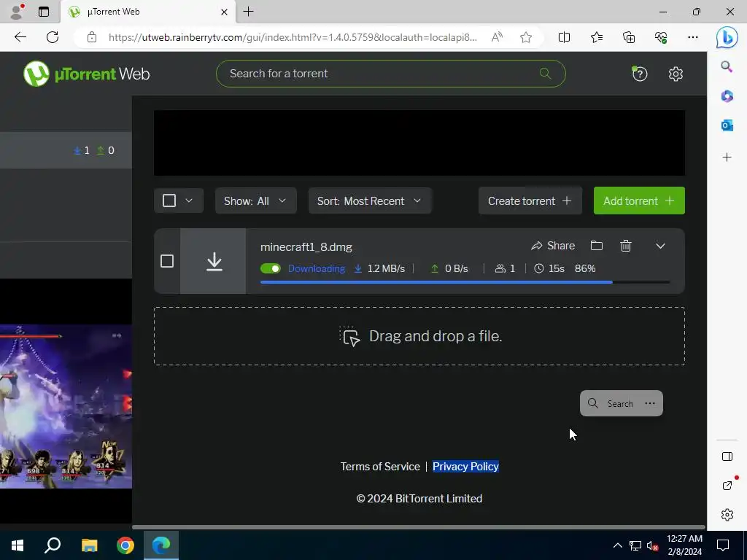Open Edge split screen icon
This screenshot has width=747, height=560.
[x=564, y=37]
